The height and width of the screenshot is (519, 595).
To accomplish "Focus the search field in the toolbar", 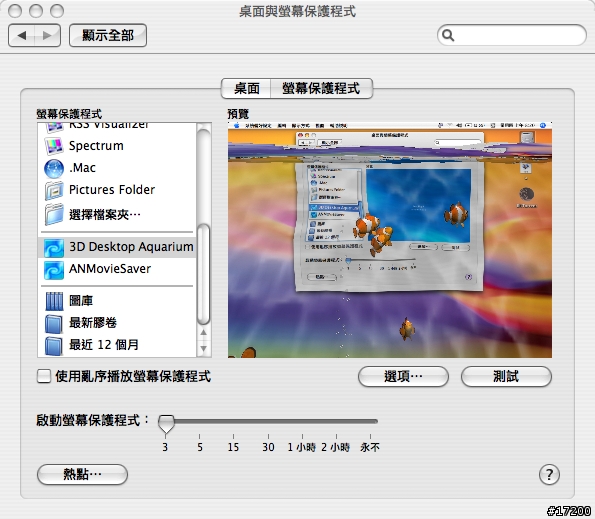I will pos(512,35).
